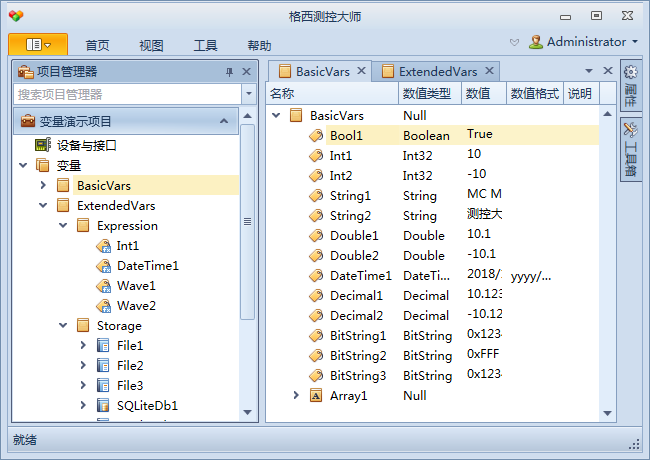Select the Wave1 expression variable icon
Screen dimensions: 650x460
click(x=104, y=286)
